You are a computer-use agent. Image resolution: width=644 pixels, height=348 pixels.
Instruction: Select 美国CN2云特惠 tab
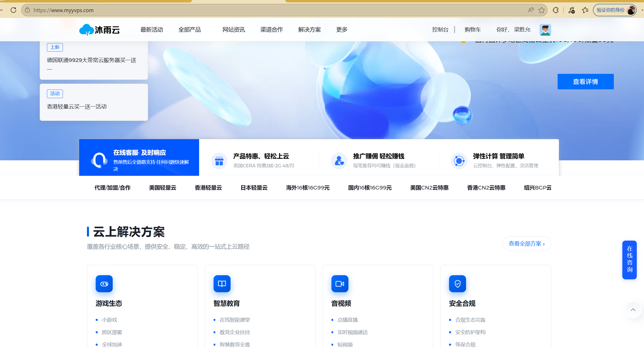[x=429, y=188]
